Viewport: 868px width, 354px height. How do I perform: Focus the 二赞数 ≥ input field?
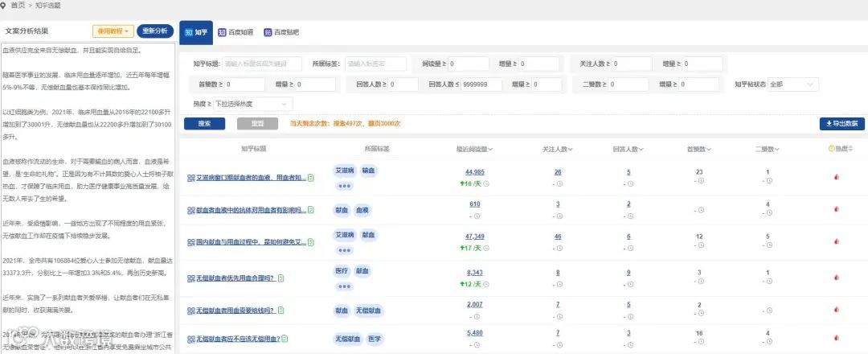628,84
